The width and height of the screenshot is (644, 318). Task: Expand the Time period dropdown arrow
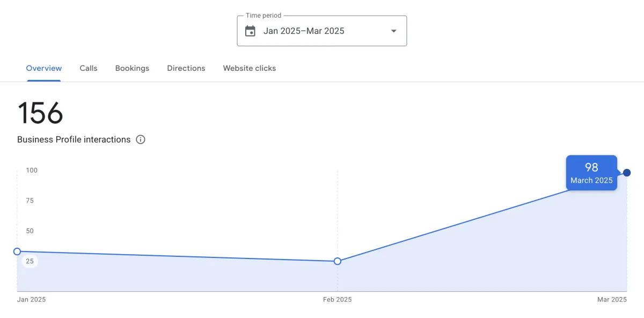coord(393,31)
